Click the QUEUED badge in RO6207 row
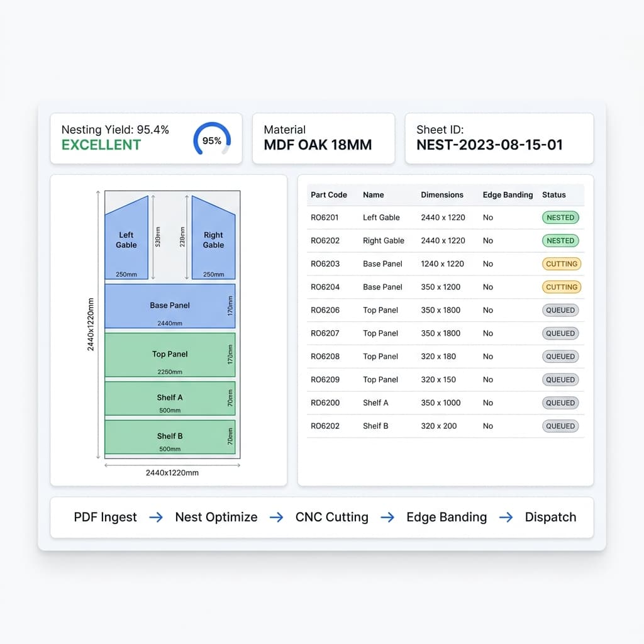 coord(560,333)
